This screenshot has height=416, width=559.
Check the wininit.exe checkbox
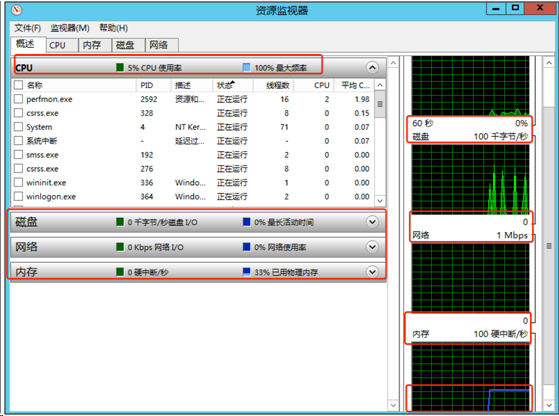(x=18, y=182)
